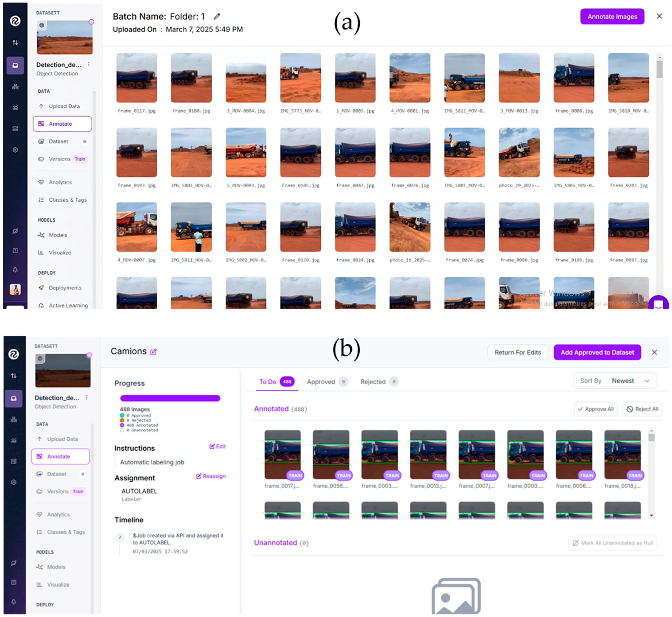
Task: Switch to the Approved tab
Action: coord(321,382)
